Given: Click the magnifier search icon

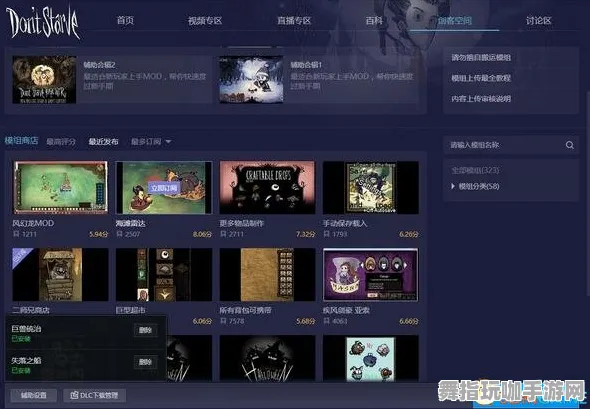Looking at the screenshot, I should [570, 145].
